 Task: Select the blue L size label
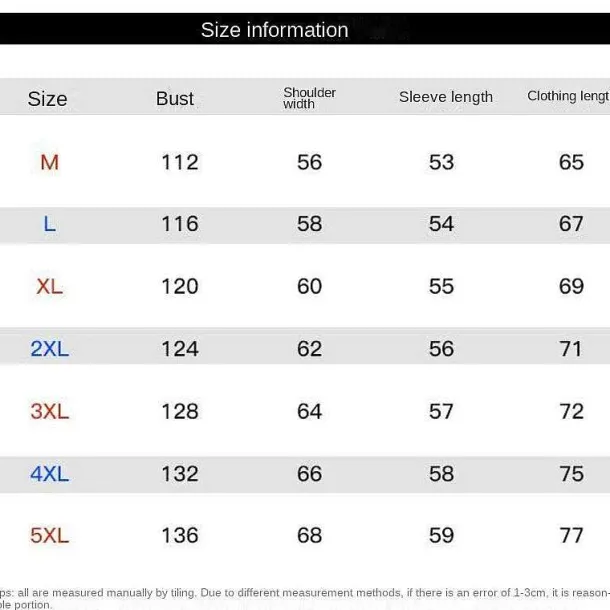pos(49,224)
